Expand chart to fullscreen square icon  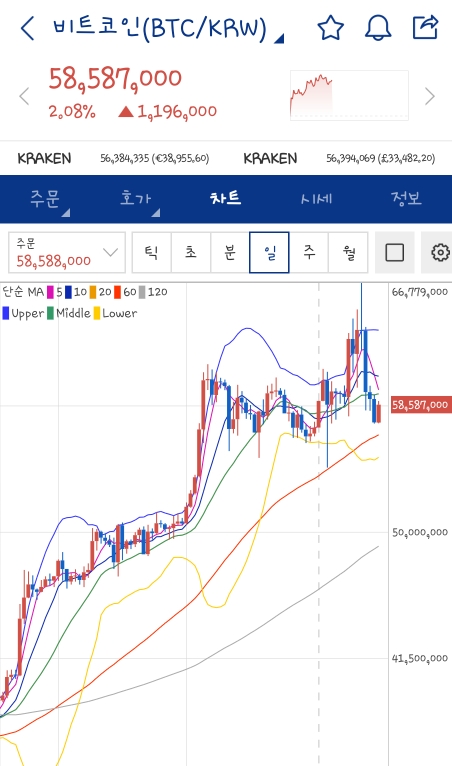point(394,253)
